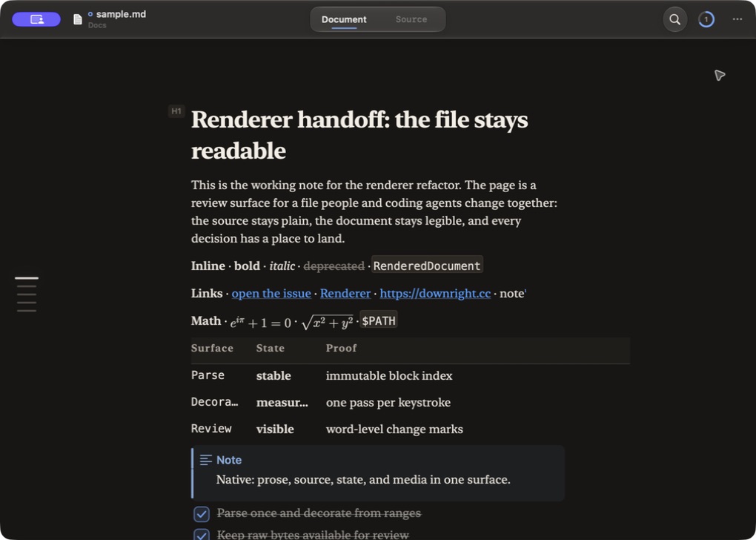
Task: Click the 'visible' state cell
Action: [x=275, y=429]
